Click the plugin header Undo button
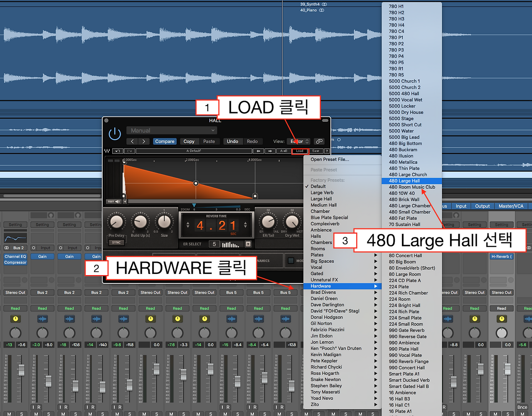The image size is (532, 416). (x=232, y=141)
